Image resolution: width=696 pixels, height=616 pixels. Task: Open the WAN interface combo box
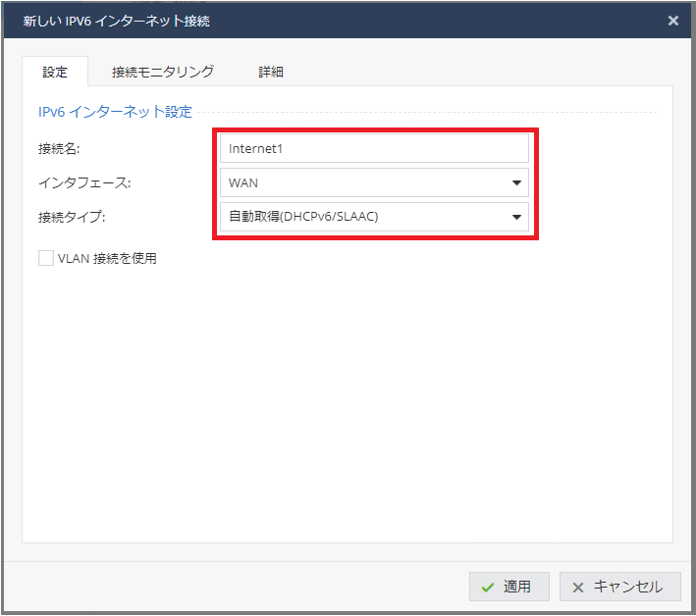pos(363,182)
